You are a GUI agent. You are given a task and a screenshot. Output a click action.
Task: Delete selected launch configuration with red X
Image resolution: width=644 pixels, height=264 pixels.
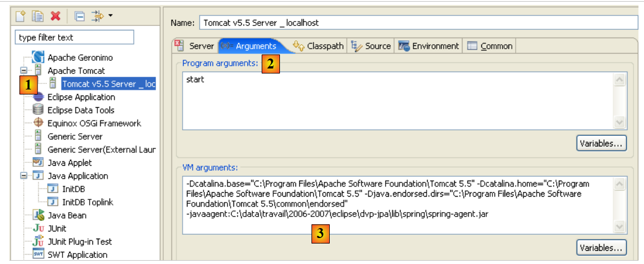click(x=55, y=16)
